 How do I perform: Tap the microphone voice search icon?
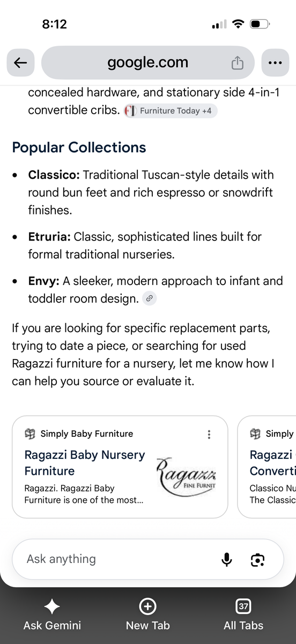click(227, 560)
